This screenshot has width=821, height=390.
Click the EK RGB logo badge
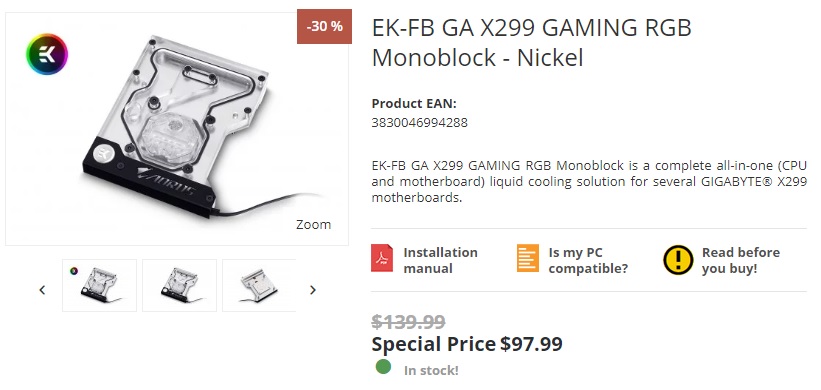[x=47, y=54]
